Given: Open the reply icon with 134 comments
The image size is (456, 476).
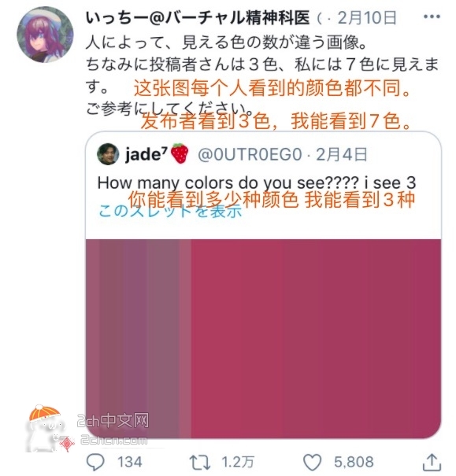Looking at the screenshot, I should (95, 462).
